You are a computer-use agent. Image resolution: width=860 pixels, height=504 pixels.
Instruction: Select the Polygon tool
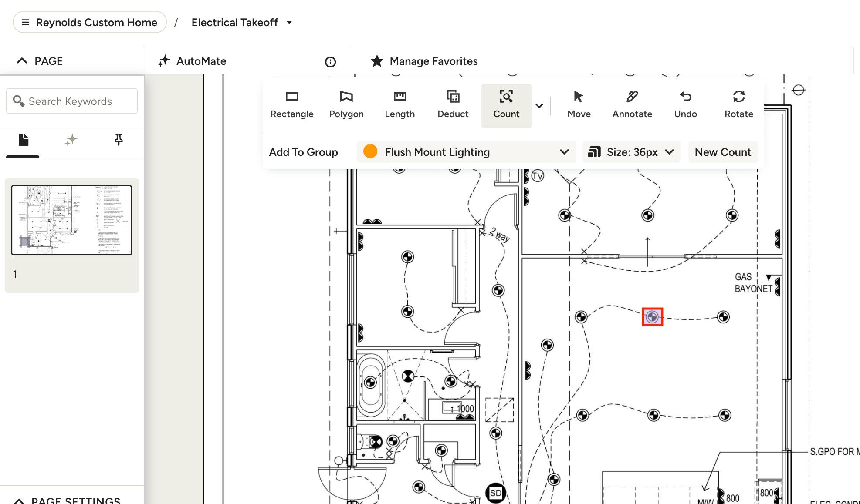point(346,105)
